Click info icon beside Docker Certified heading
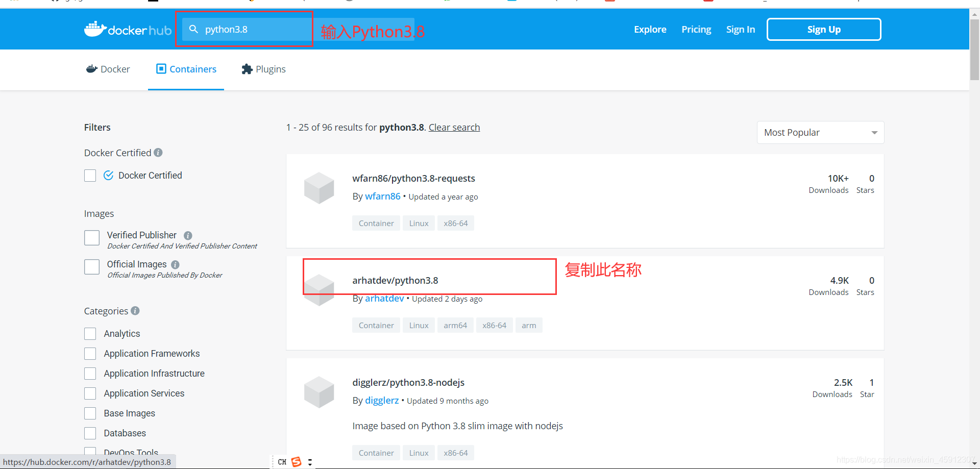Image resolution: width=980 pixels, height=469 pixels. 158,153
